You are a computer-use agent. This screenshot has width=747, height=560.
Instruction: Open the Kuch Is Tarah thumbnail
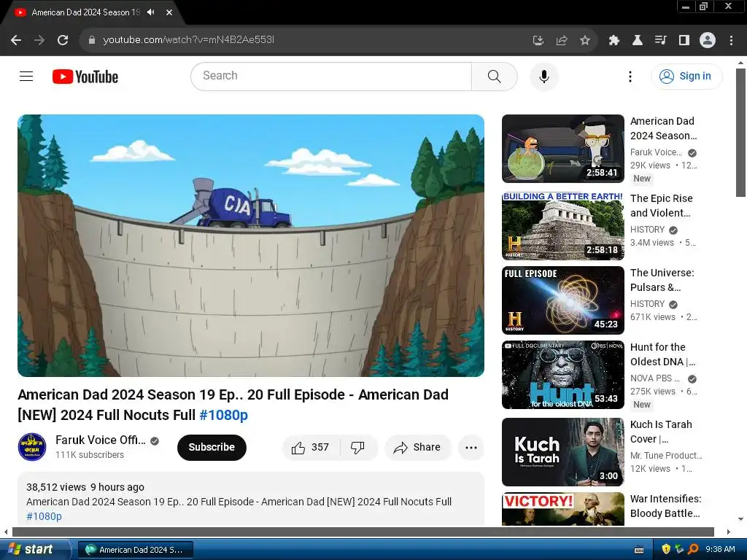point(563,452)
